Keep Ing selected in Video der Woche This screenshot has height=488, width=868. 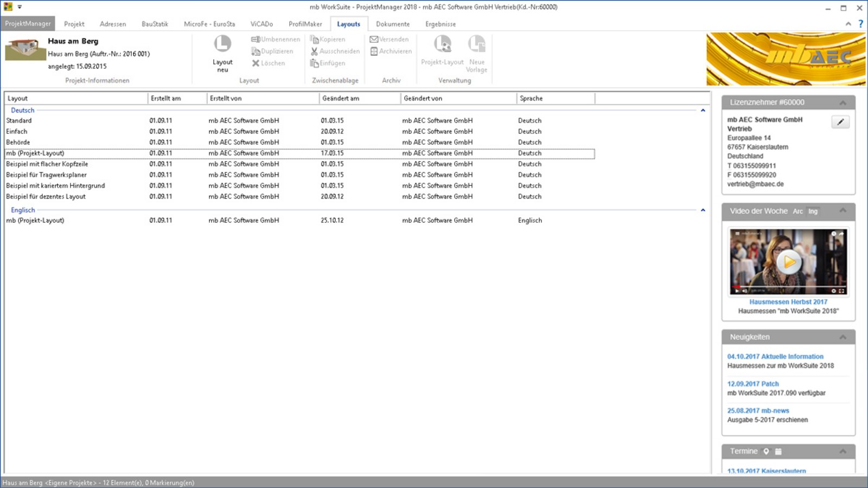tap(813, 211)
